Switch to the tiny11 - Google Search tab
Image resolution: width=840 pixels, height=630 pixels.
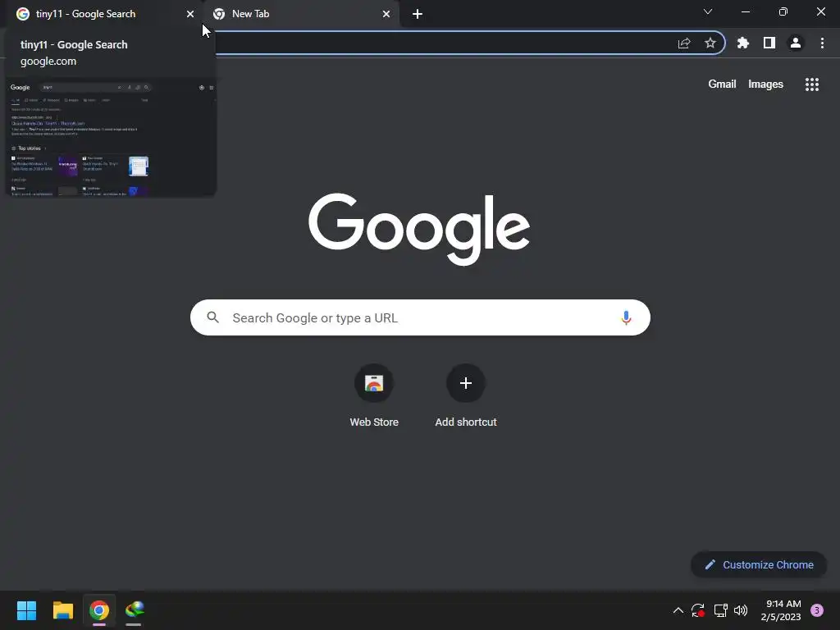tap(103, 14)
